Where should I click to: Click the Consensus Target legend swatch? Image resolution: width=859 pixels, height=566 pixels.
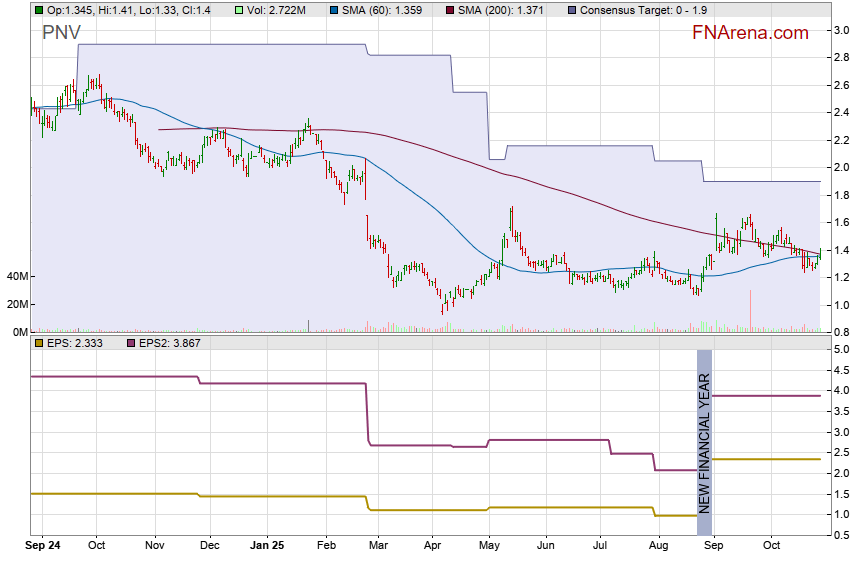pyautogui.click(x=571, y=10)
